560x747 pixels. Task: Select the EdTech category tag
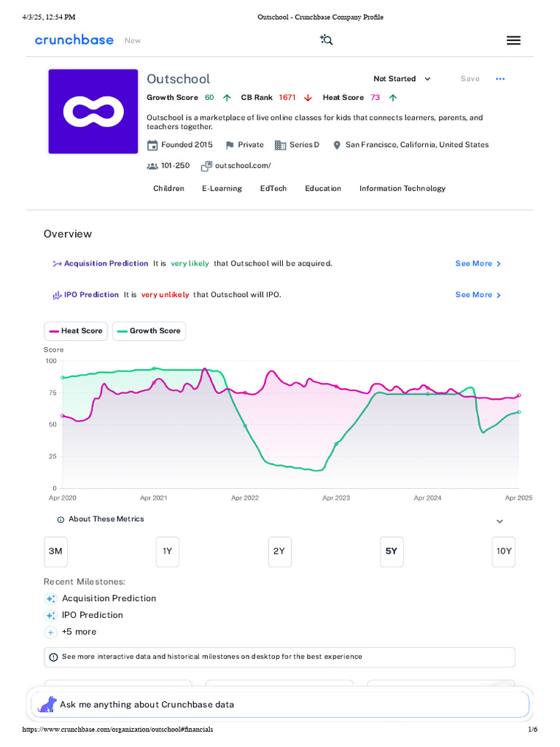tap(273, 189)
